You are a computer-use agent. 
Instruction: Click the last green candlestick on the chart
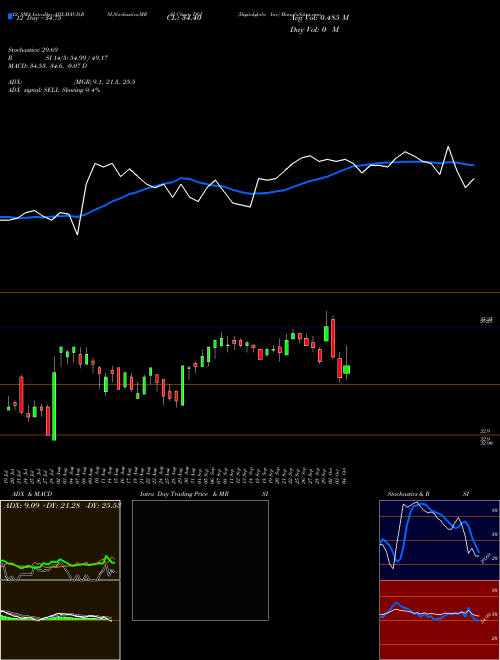[x=346, y=370]
